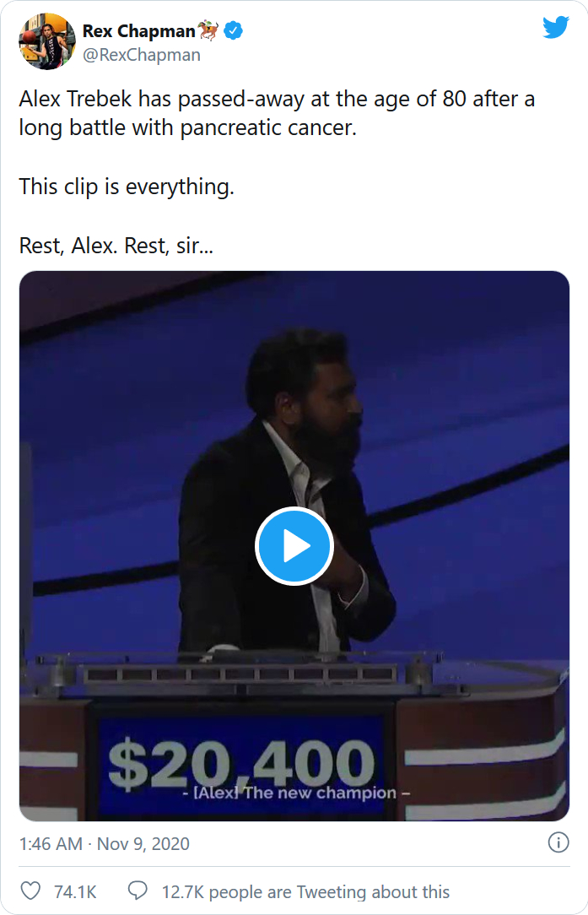
Task: Play the embedded video clip
Action: pos(294,547)
